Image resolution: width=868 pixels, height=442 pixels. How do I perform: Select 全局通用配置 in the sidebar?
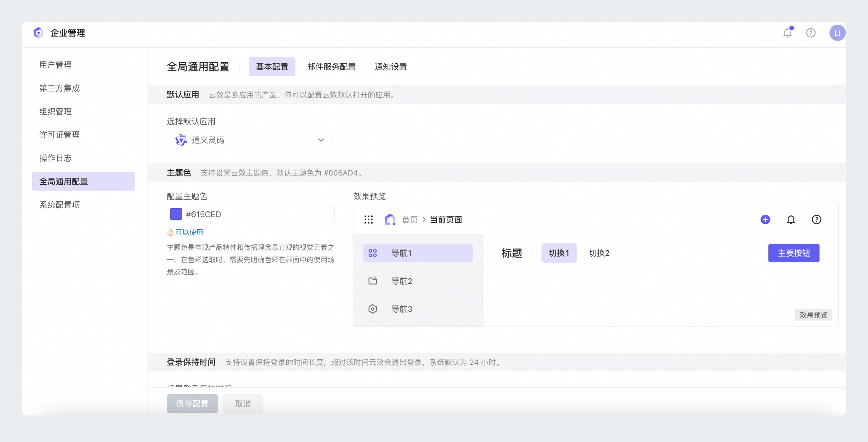pos(83,182)
